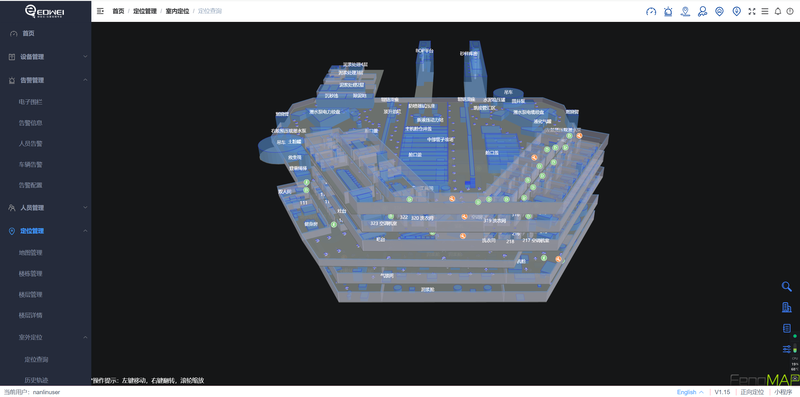Open the notification bell icon
The image size is (800, 397).
click(778, 11)
